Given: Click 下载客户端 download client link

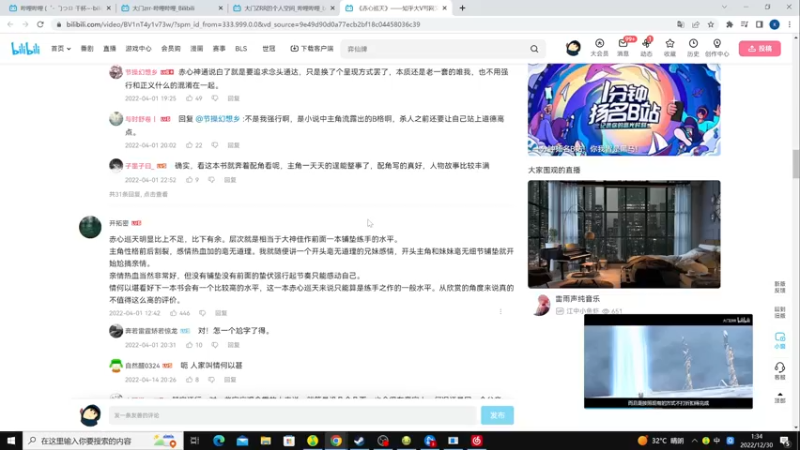Looking at the screenshot, I should pyautogui.click(x=312, y=48).
